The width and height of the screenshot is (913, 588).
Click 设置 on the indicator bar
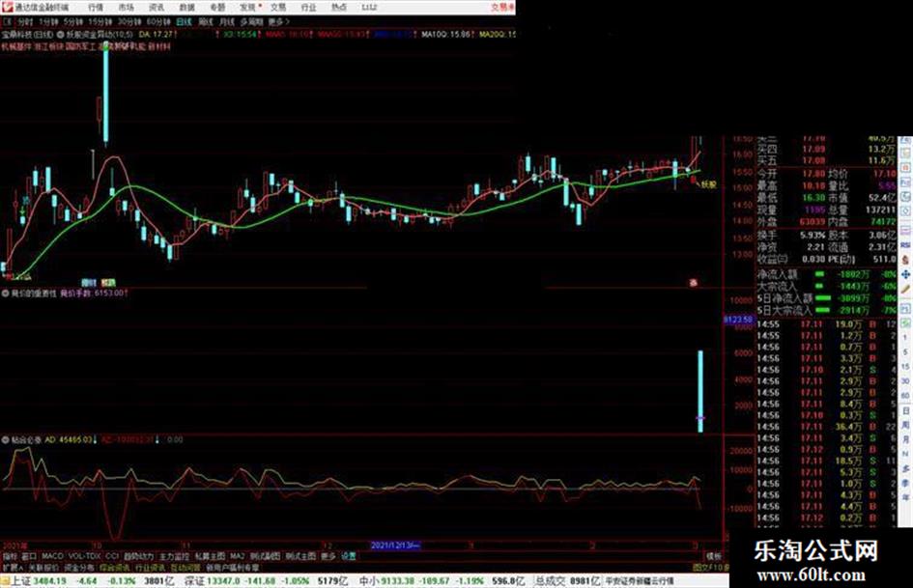348,556
